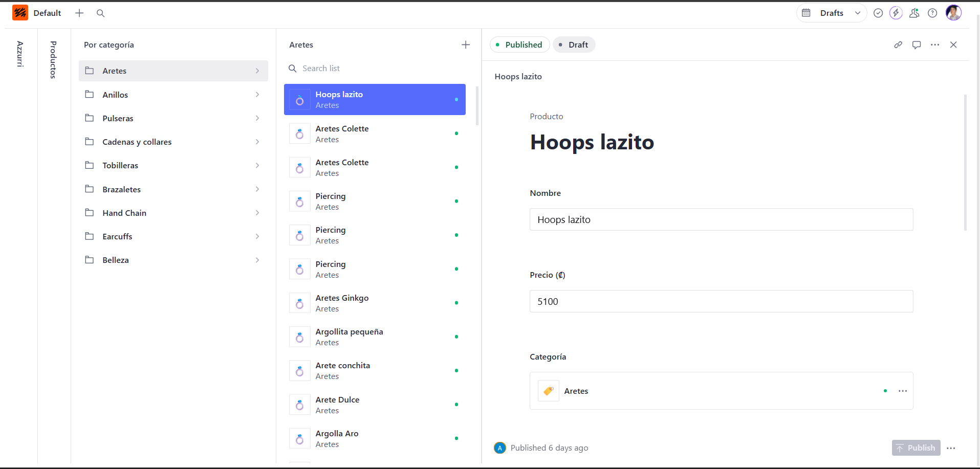This screenshot has height=469, width=980.
Task: Open the Drafts release dropdown
Action: 832,13
